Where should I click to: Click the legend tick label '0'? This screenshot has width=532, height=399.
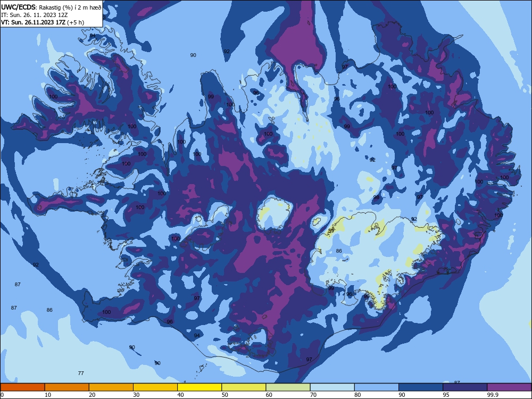click(2, 395)
